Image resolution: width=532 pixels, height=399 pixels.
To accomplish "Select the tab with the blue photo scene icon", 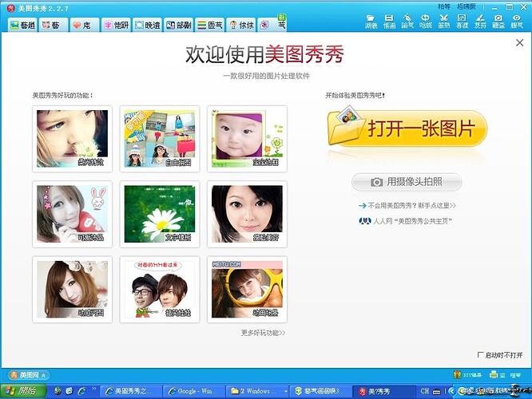I will coord(178,25).
